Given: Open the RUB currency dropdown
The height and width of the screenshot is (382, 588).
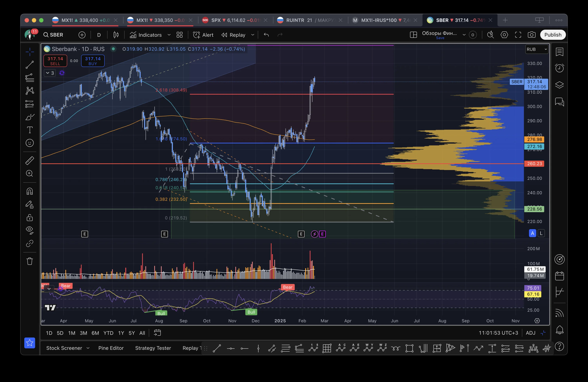Looking at the screenshot, I should [x=537, y=49].
